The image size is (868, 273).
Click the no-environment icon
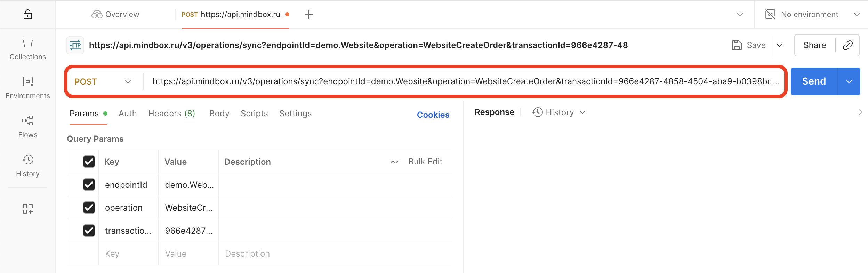click(x=770, y=14)
